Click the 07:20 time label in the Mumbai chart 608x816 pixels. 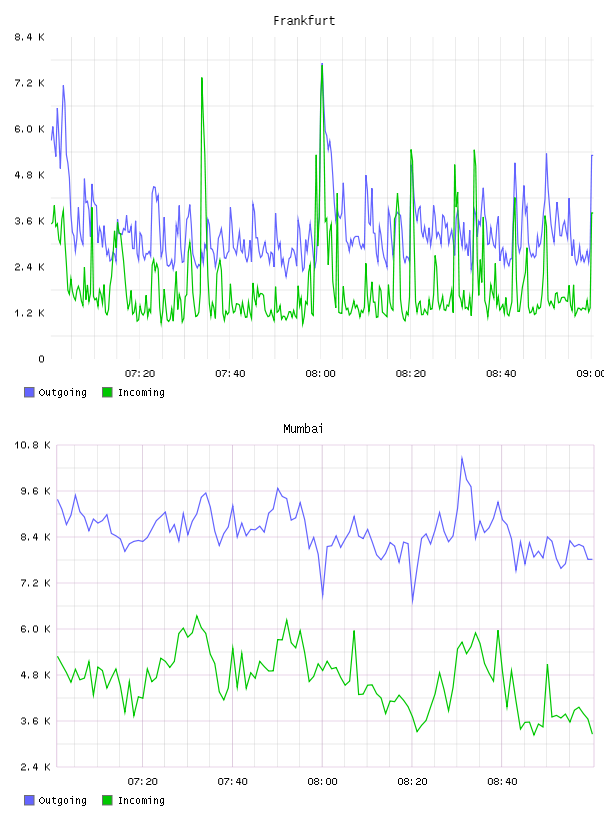tap(143, 782)
